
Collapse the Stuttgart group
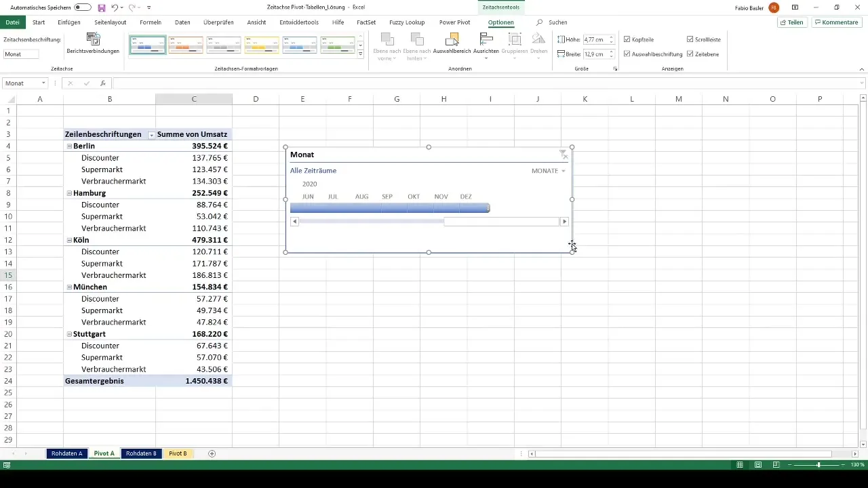(x=69, y=334)
